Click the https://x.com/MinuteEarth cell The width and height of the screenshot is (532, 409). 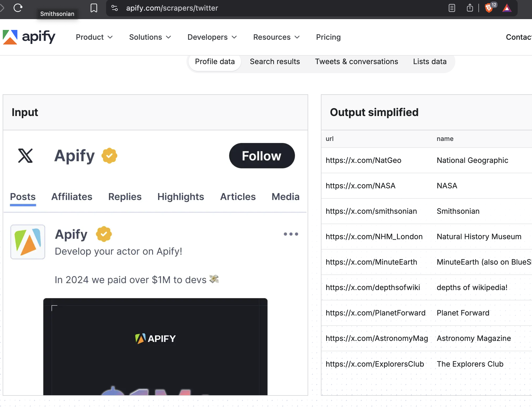click(371, 262)
